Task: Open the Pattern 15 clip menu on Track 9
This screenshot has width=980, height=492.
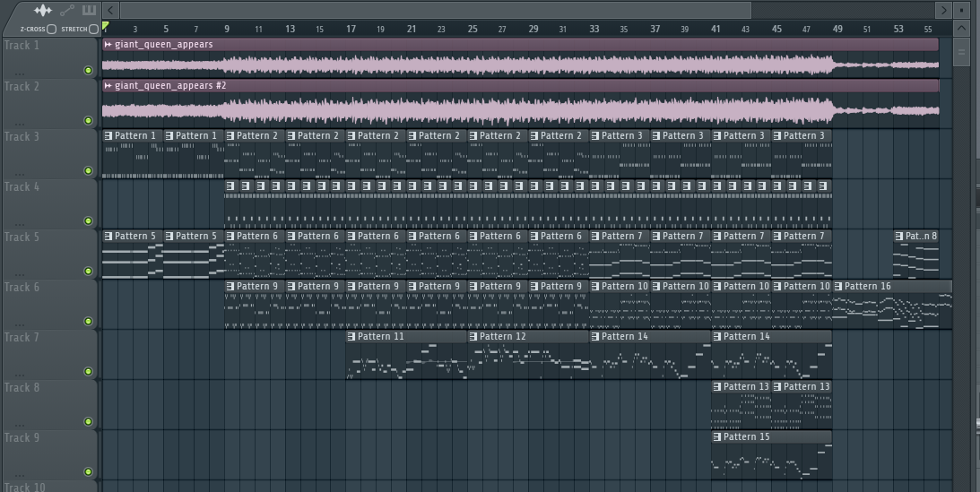Action: (x=717, y=436)
